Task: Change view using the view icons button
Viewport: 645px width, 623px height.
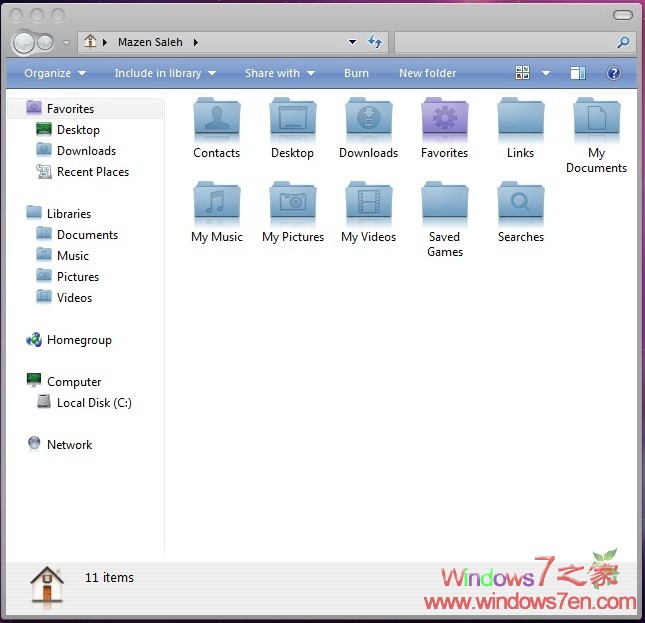Action: (522, 73)
